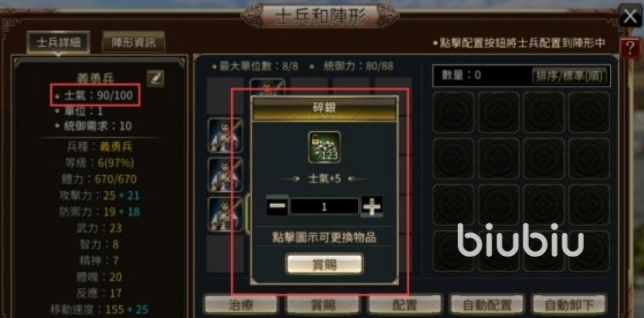Switch to the 陣形資訊 tab
The width and height of the screenshot is (644, 318).
click(x=133, y=43)
